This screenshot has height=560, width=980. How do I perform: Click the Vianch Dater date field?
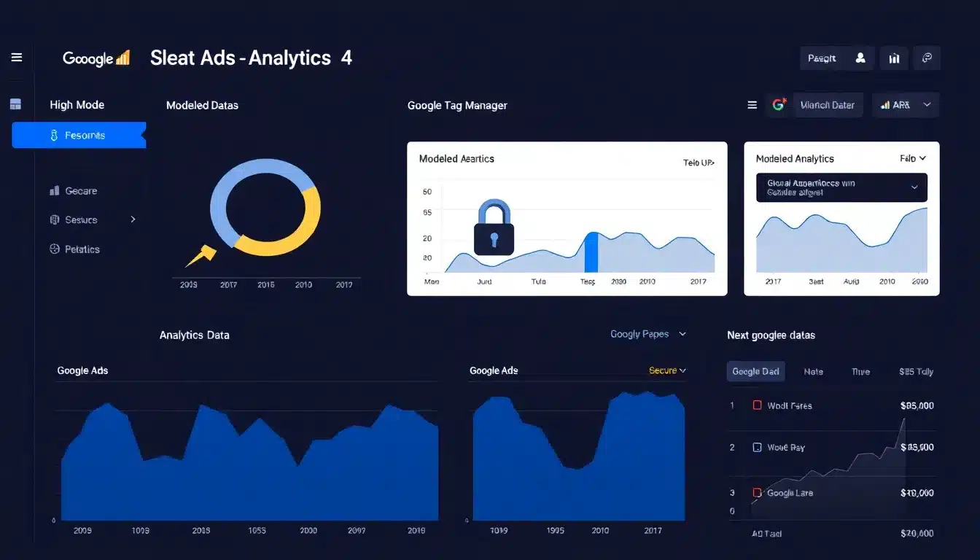(828, 104)
